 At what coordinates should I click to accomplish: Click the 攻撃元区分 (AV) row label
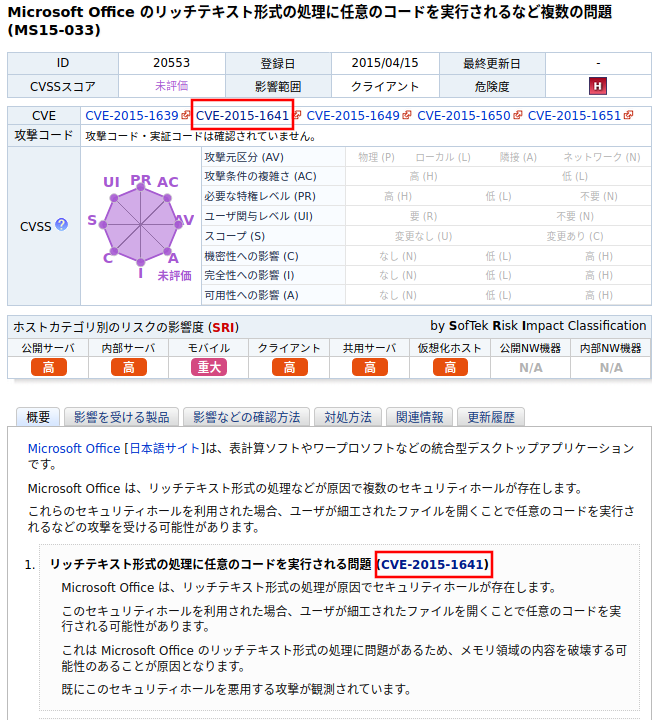point(244,157)
